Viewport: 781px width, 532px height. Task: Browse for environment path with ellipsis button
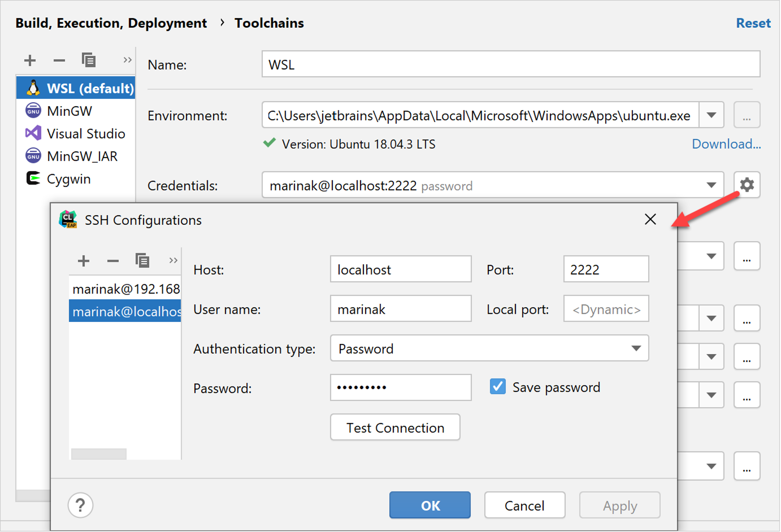pyautogui.click(x=747, y=115)
